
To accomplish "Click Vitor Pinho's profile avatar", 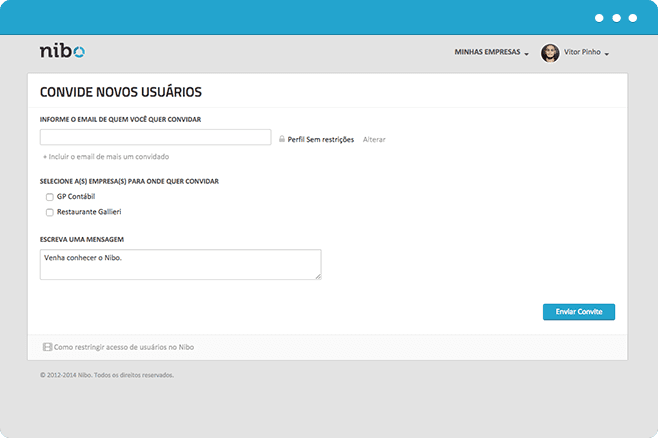I will [550, 53].
